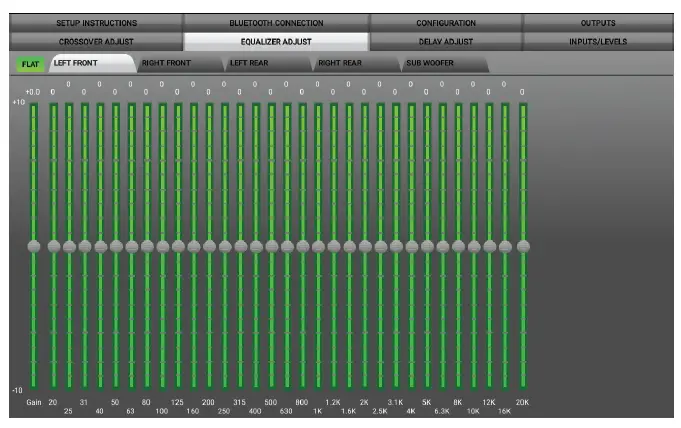Click the Gain label under first slider
681x428 pixels.
coord(34,402)
